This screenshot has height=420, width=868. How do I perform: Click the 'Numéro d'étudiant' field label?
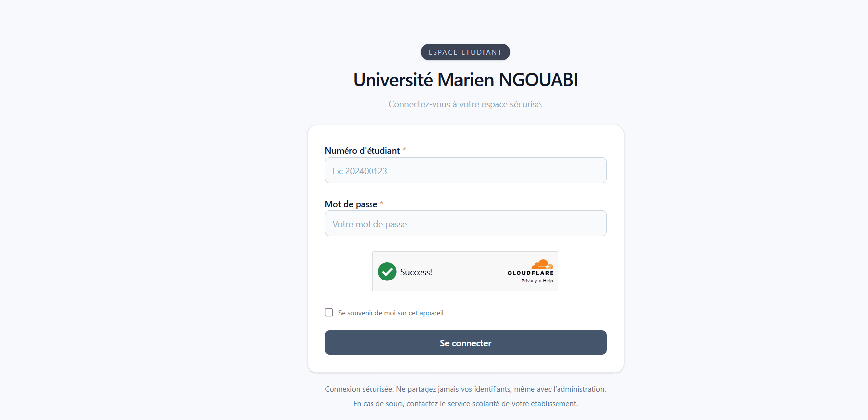point(362,150)
